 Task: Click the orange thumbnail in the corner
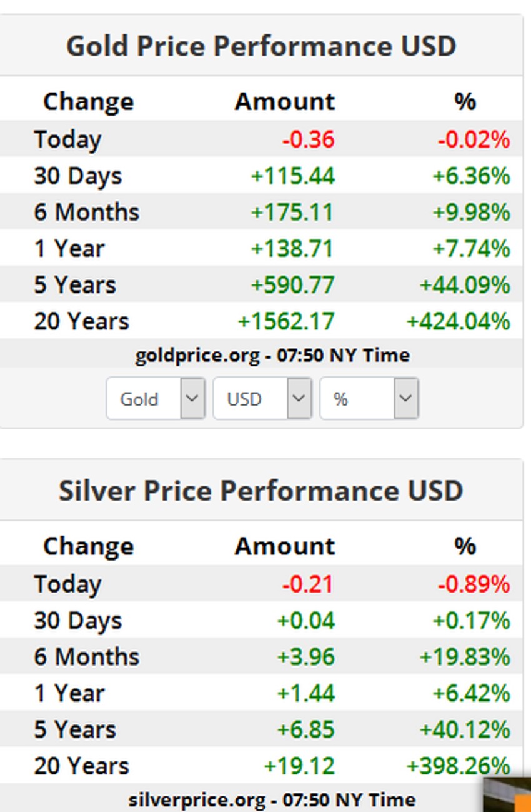coord(507,796)
